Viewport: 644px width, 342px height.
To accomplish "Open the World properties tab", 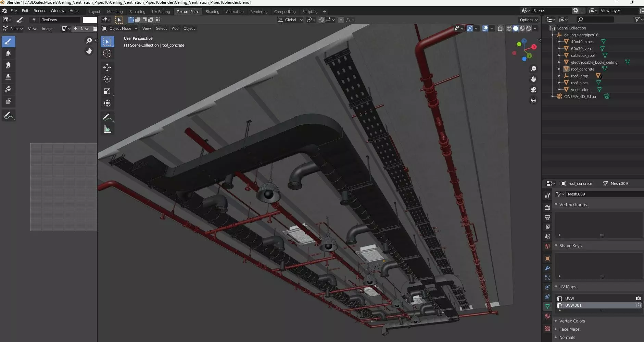I will click(x=547, y=246).
